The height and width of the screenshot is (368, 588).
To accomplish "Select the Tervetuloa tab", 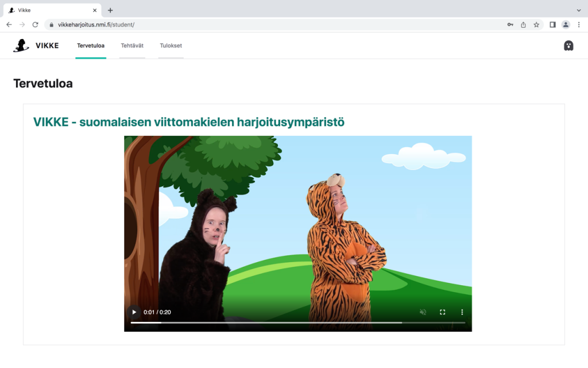I will (x=91, y=45).
